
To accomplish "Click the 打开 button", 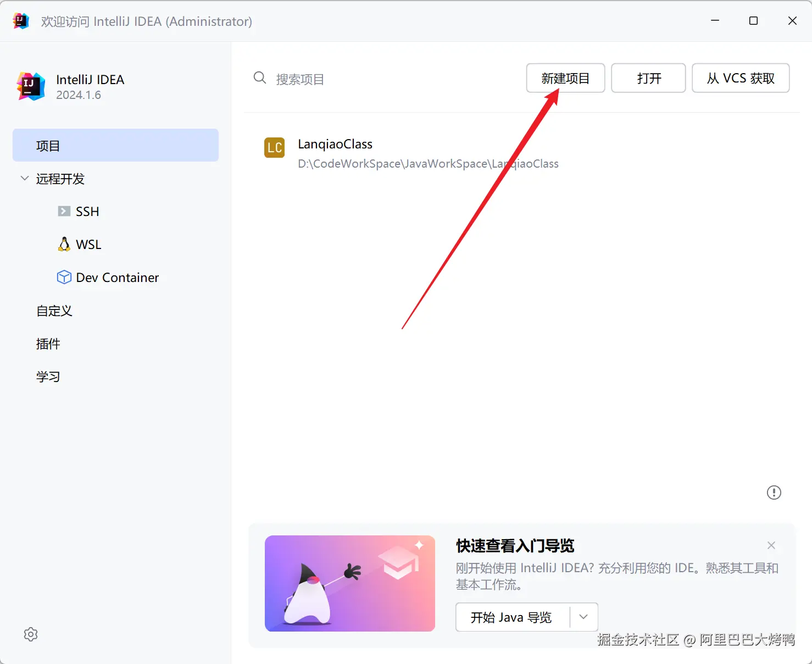I will [648, 78].
